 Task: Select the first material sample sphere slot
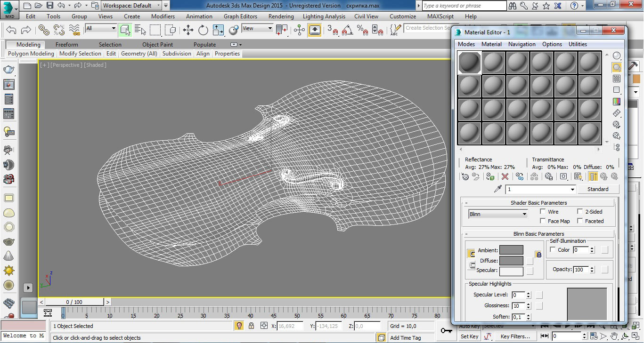[470, 63]
